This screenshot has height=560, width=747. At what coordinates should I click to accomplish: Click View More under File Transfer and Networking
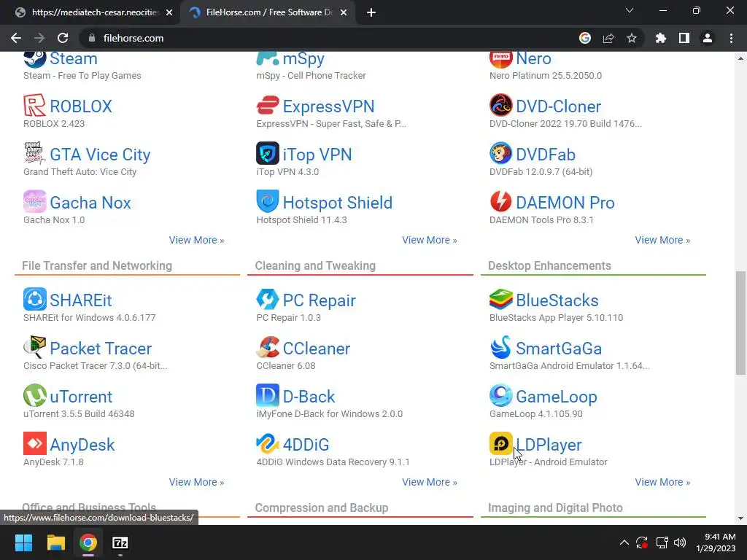[196, 482]
